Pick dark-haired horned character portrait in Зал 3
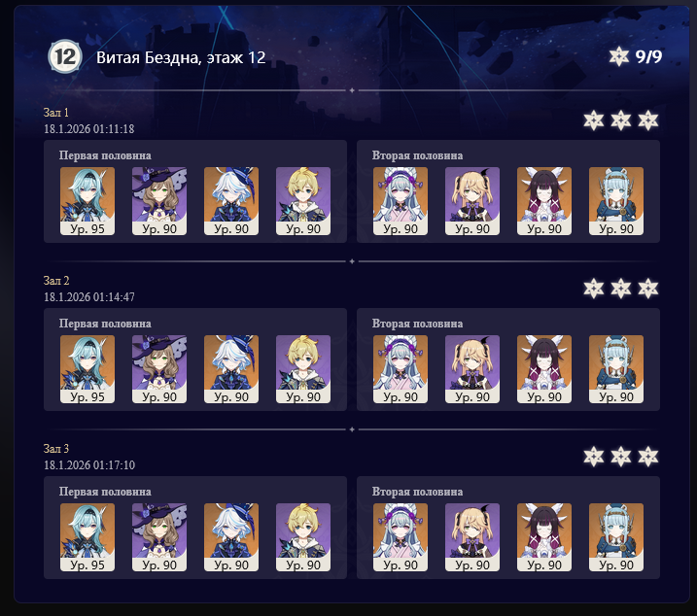 pyautogui.click(x=544, y=537)
